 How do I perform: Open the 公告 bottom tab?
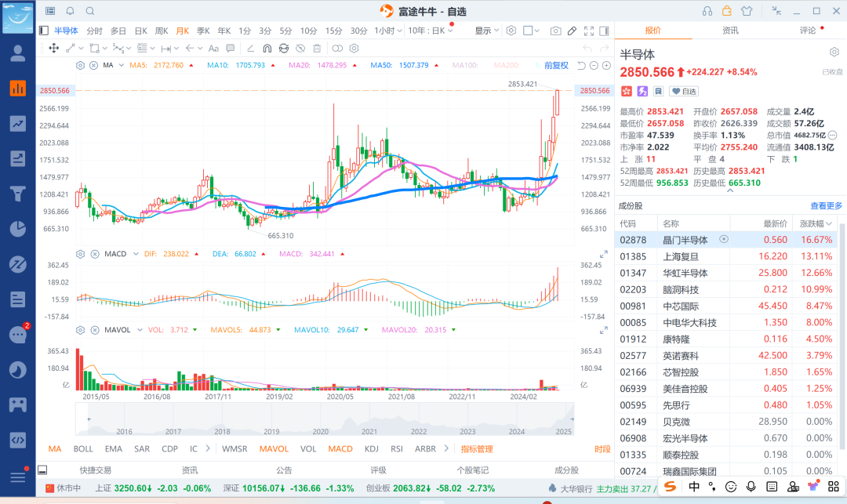point(284,470)
